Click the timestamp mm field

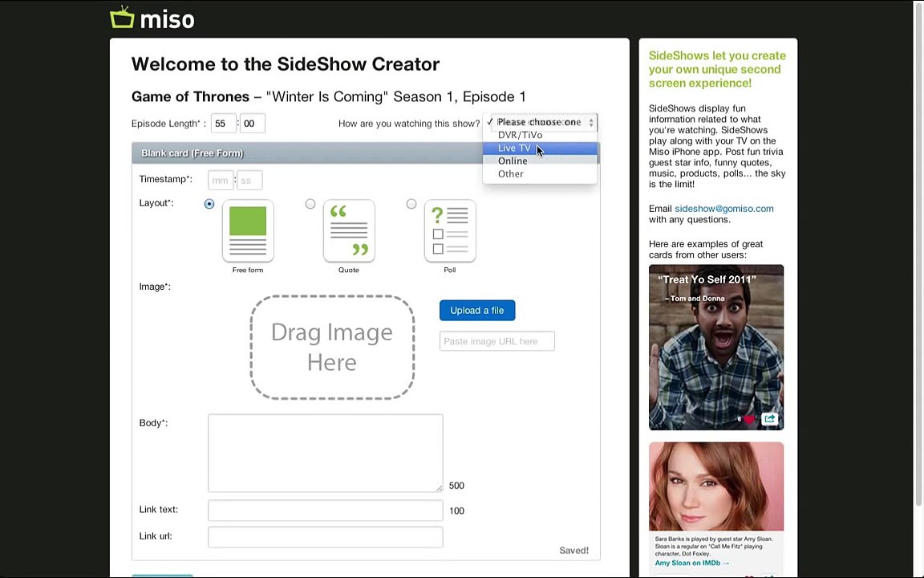coord(221,181)
